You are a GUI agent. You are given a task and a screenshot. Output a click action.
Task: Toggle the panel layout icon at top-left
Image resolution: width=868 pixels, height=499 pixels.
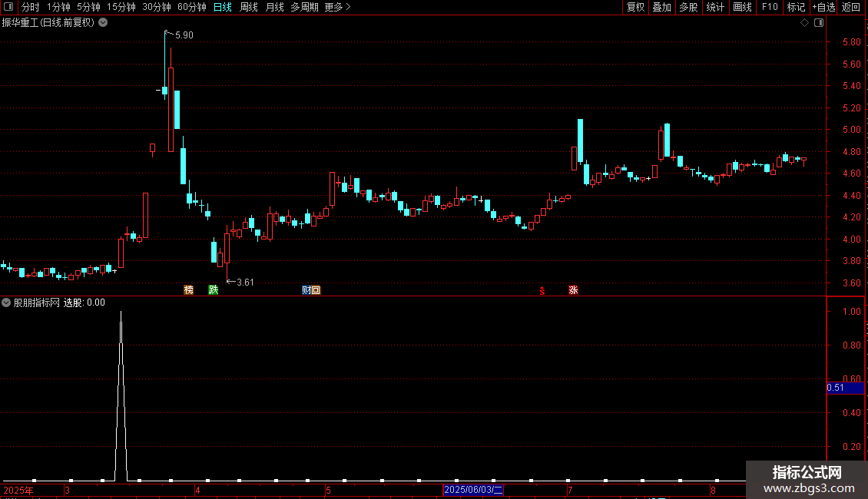(x=8, y=7)
